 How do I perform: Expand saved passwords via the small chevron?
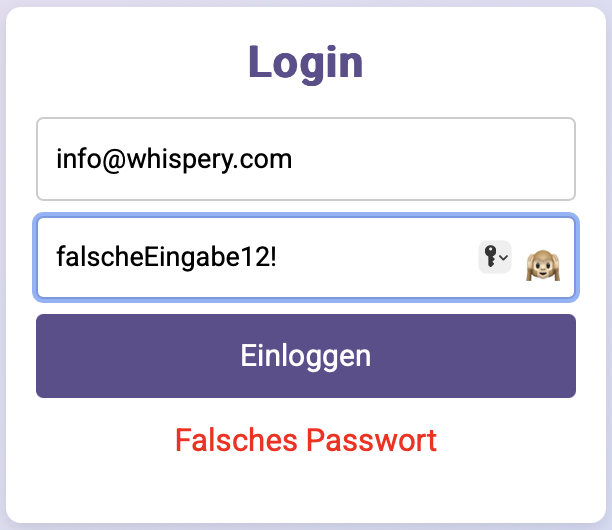coord(504,258)
